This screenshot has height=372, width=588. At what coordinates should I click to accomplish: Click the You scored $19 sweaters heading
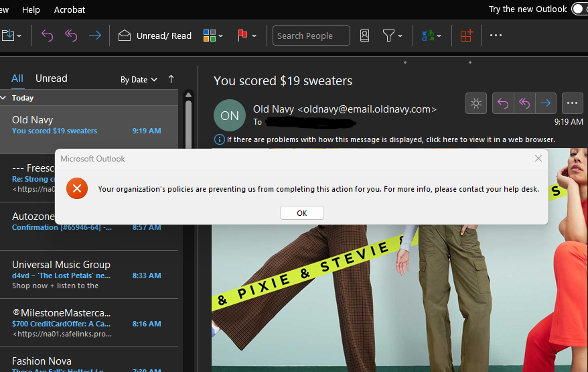pos(283,80)
